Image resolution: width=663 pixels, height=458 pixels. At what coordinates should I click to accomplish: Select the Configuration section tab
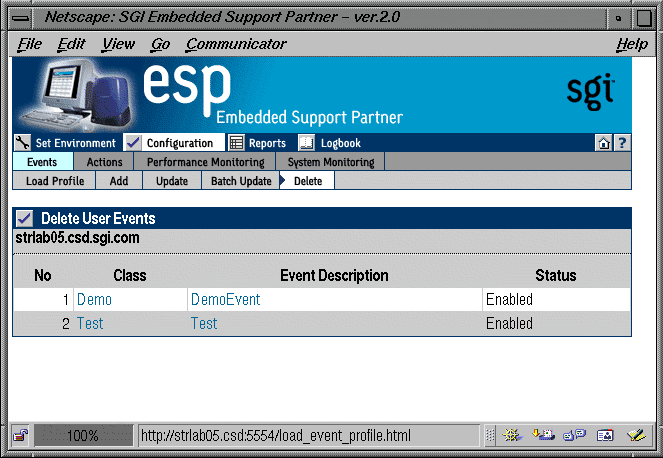[x=180, y=143]
